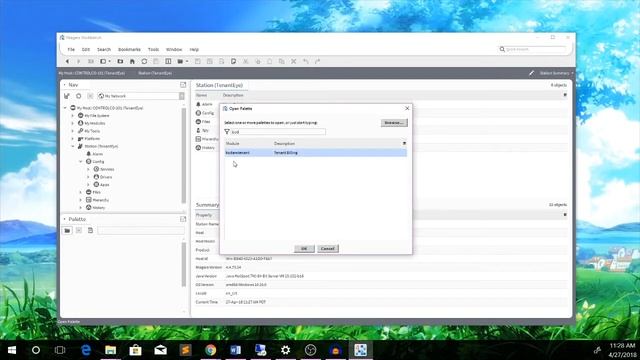Open the Search menu
Image resolution: width=640 pixels, height=360 pixels.
[x=104, y=49]
